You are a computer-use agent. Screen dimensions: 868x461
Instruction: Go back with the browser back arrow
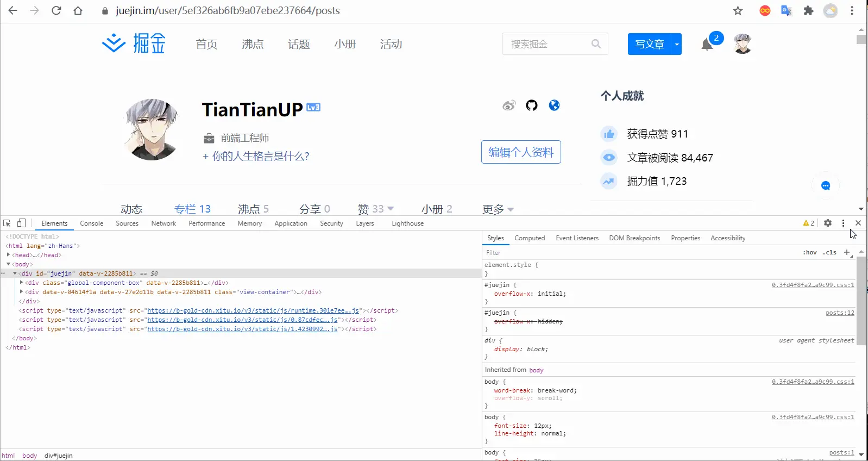pyautogui.click(x=12, y=10)
